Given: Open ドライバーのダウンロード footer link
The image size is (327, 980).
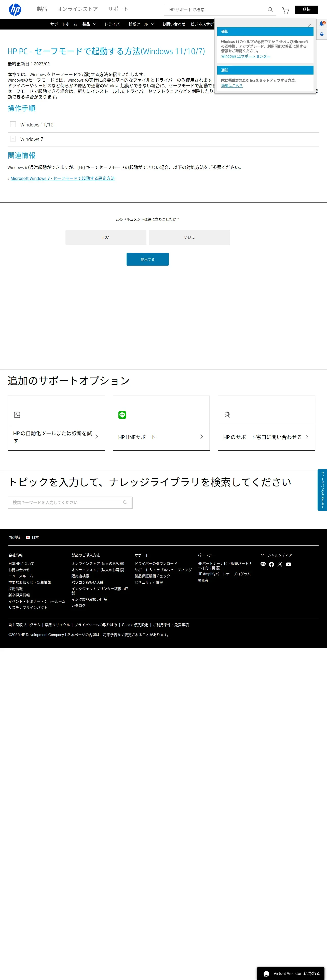Looking at the screenshot, I should pos(156,564).
